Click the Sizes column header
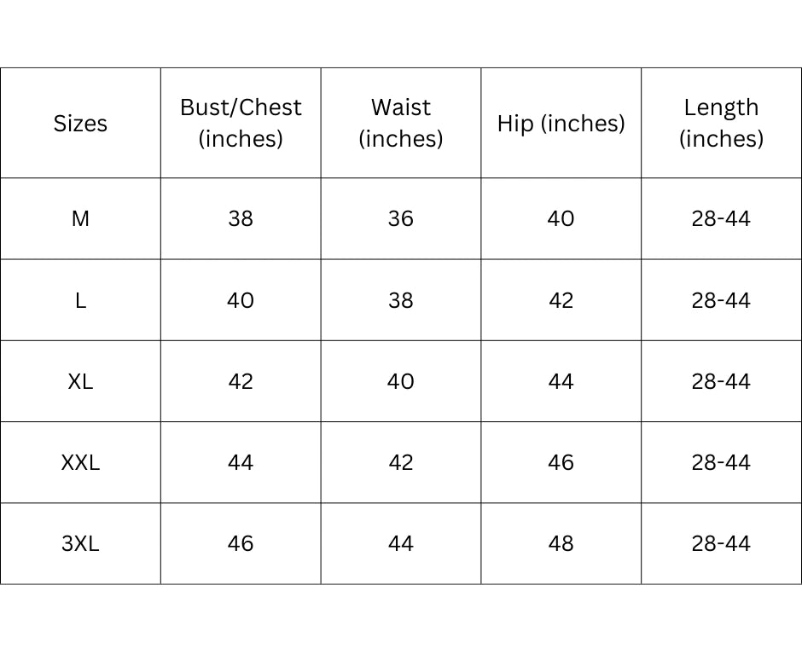 click(80, 124)
